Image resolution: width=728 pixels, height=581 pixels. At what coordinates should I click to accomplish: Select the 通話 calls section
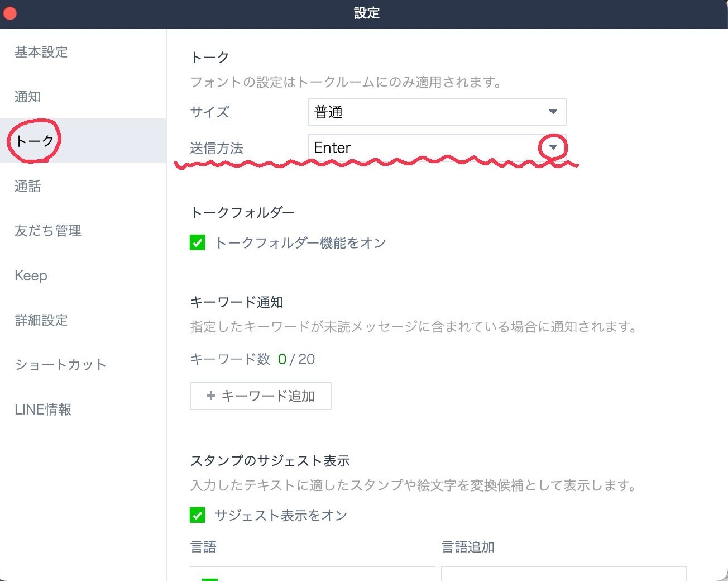coord(27,185)
